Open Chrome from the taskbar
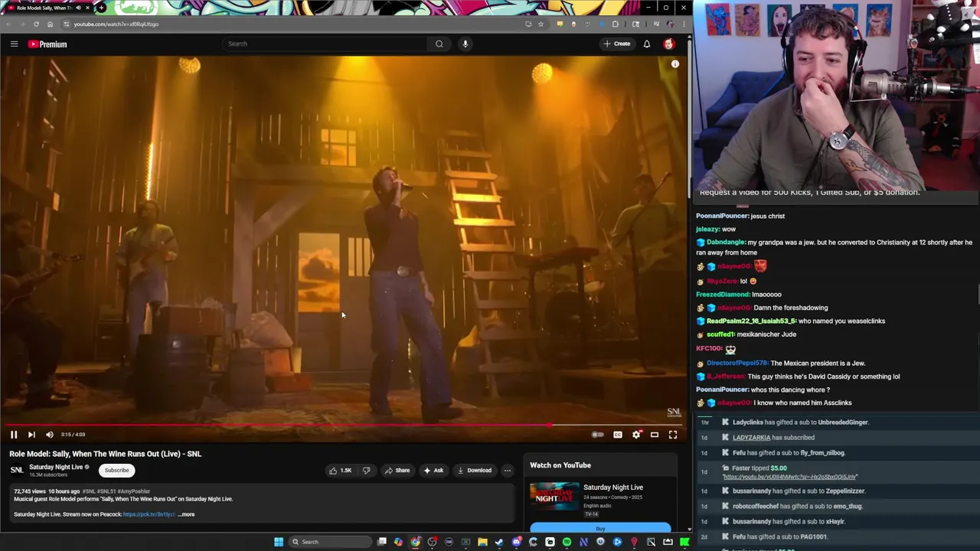Viewport: 980px width, 551px height. (x=415, y=542)
